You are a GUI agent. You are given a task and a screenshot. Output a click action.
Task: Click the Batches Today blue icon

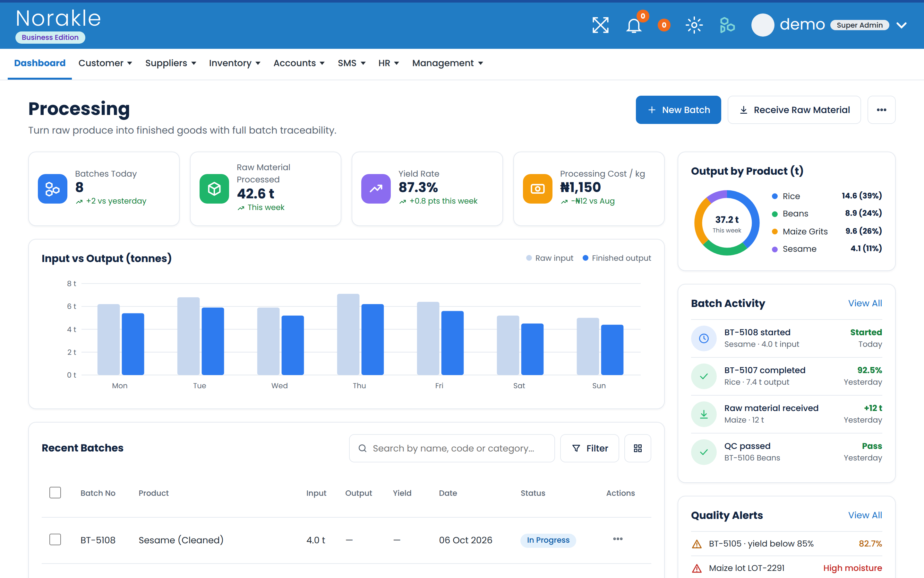53,189
